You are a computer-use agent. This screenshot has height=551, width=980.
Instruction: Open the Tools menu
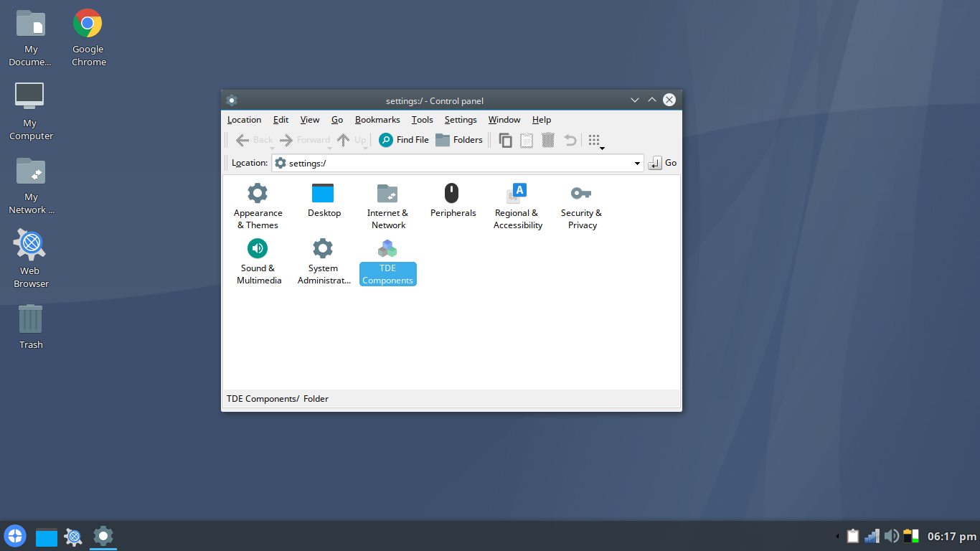pos(422,120)
